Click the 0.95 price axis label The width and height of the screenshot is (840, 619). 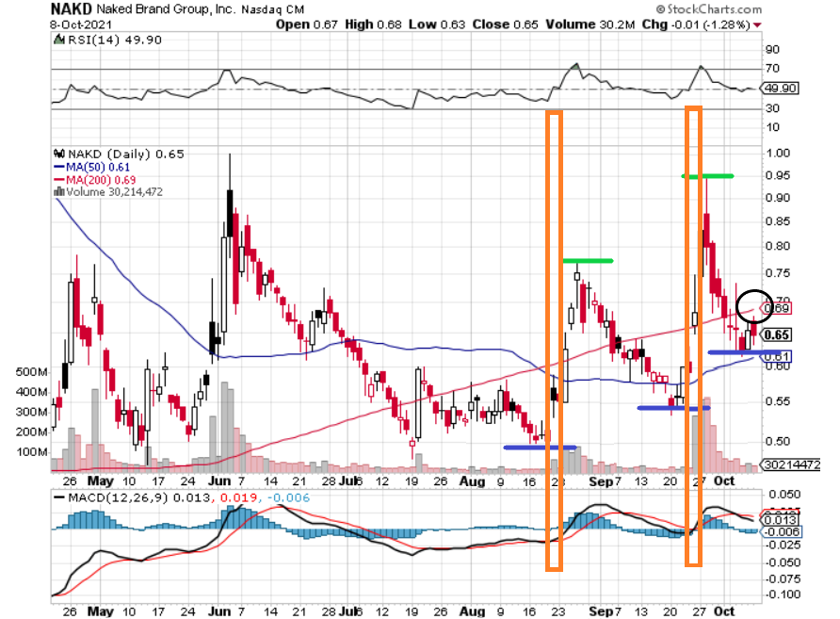click(x=777, y=176)
